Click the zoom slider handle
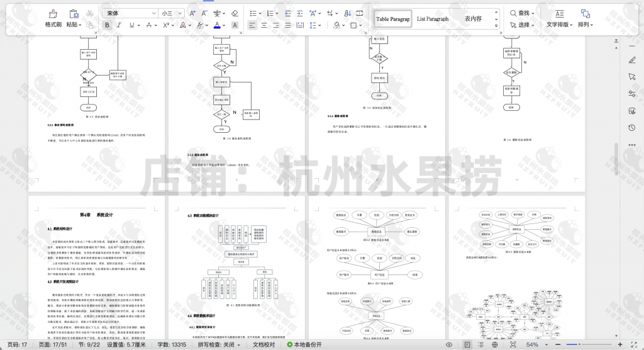644x350 pixels. tap(579, 344)
